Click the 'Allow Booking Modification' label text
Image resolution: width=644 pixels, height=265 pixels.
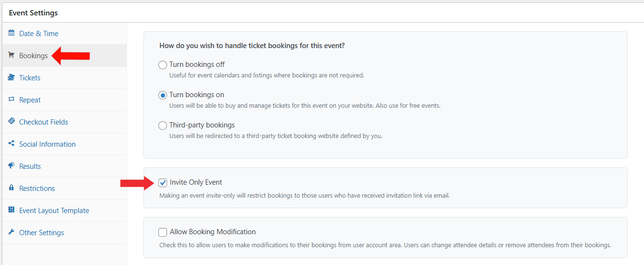click(x=213, y=232)
